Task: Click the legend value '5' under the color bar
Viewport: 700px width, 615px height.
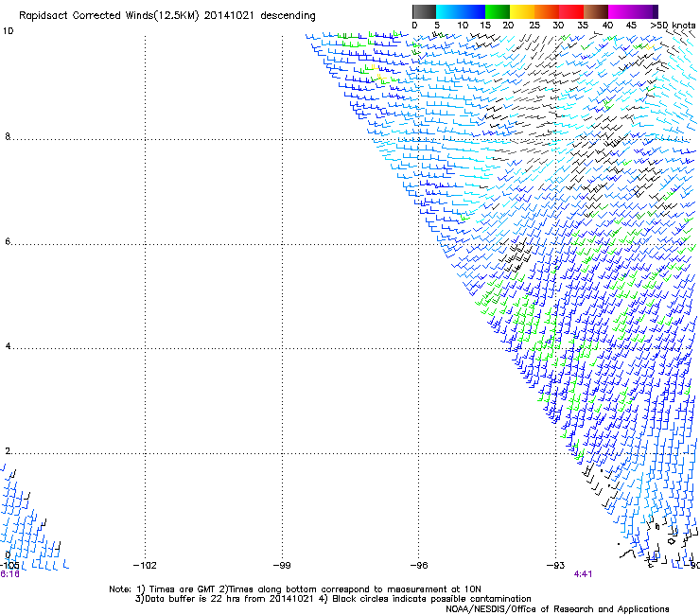Action: pyautogui.click(x=437, y=25)
